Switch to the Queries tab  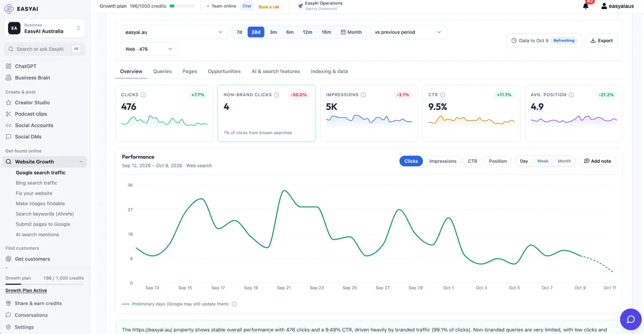point(162,71)
